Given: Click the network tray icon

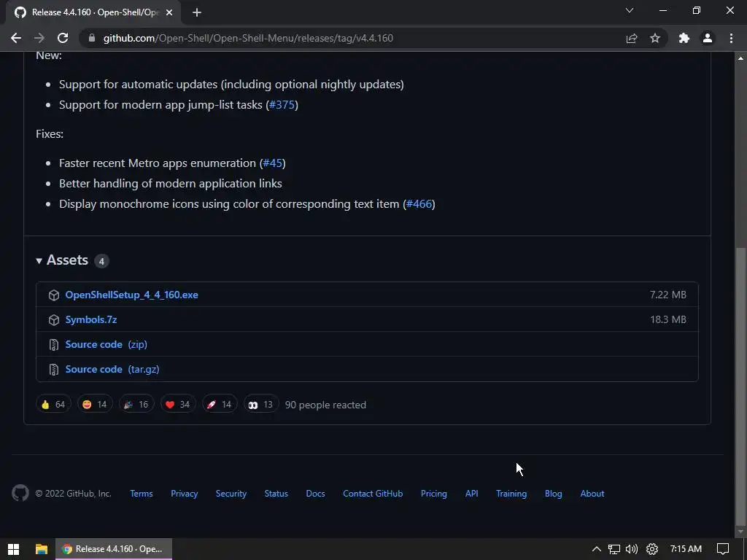Looking at the screenshot, I should tap(614, 549).
